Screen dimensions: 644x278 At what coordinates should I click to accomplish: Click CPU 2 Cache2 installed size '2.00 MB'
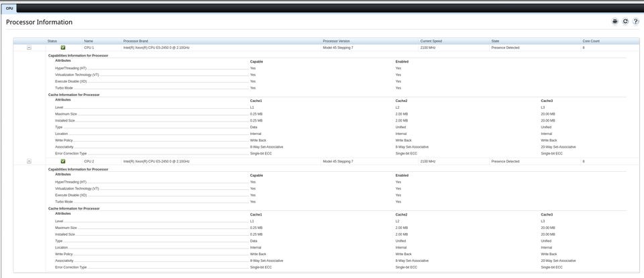[x=402, y=234]
